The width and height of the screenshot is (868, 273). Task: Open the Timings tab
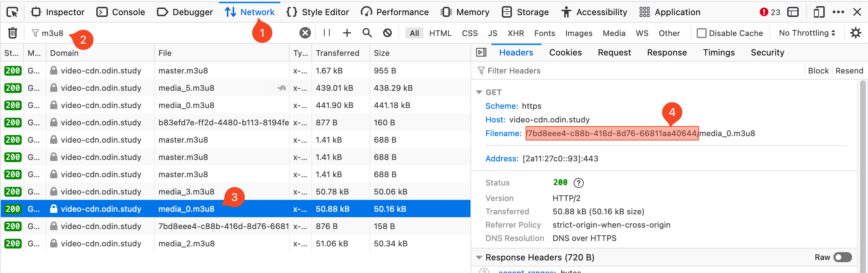click(719, 53)
